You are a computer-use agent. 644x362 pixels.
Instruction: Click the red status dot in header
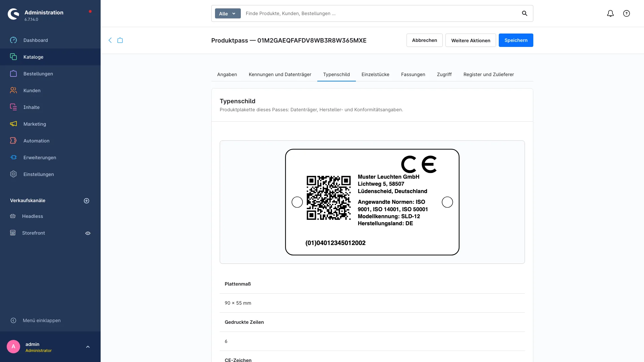pos(90,11)
